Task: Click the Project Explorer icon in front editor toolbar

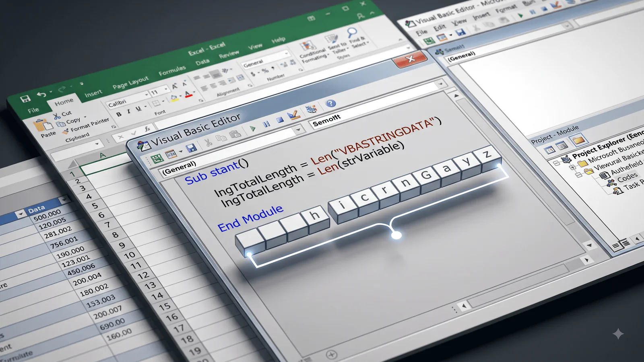Action: tap(311, 109)
